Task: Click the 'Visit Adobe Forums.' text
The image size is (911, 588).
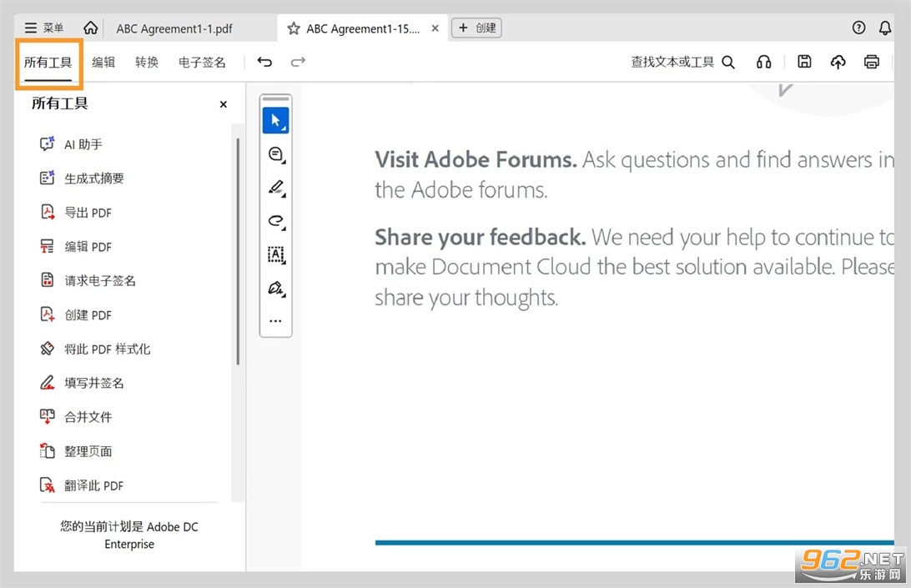Action: tap(476, 159)
